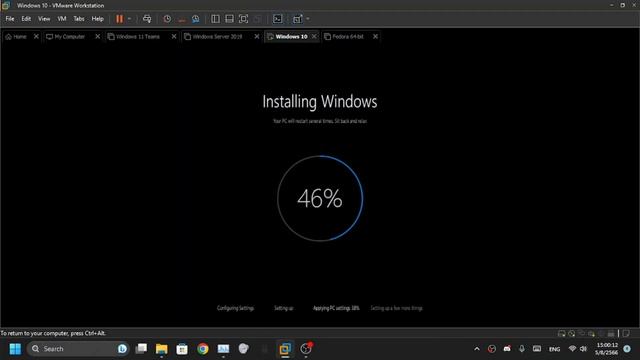Click the Unity mode toolbar icon
The width and height of the screenshot is (640, 360).
click(x=258, y=19)
